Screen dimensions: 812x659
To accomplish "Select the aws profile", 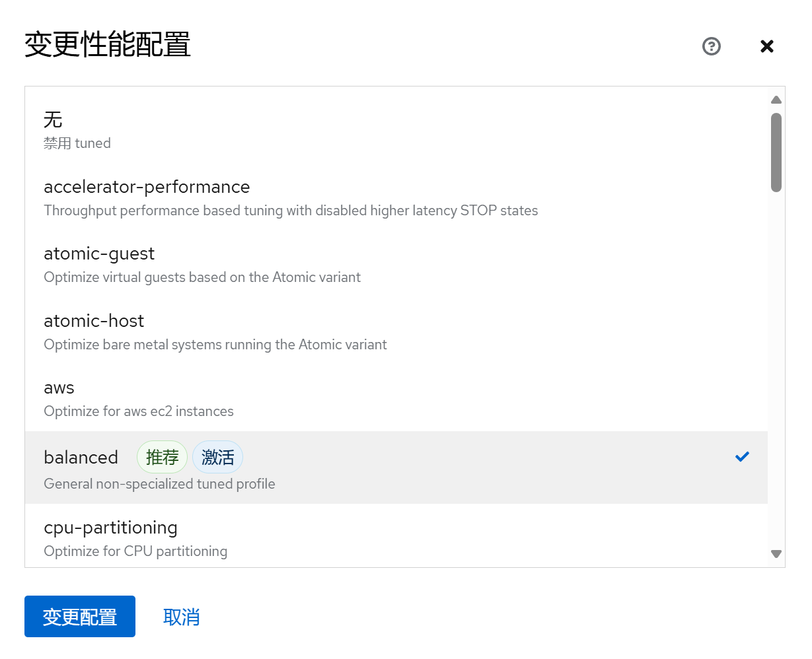I will click(59, 388).
